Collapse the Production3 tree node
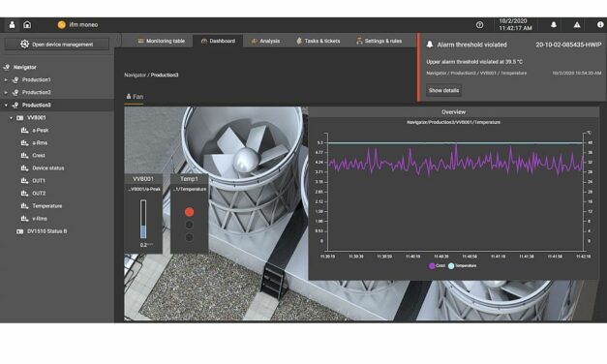Screen dimensions: 607x364 (x=6, y=106)
